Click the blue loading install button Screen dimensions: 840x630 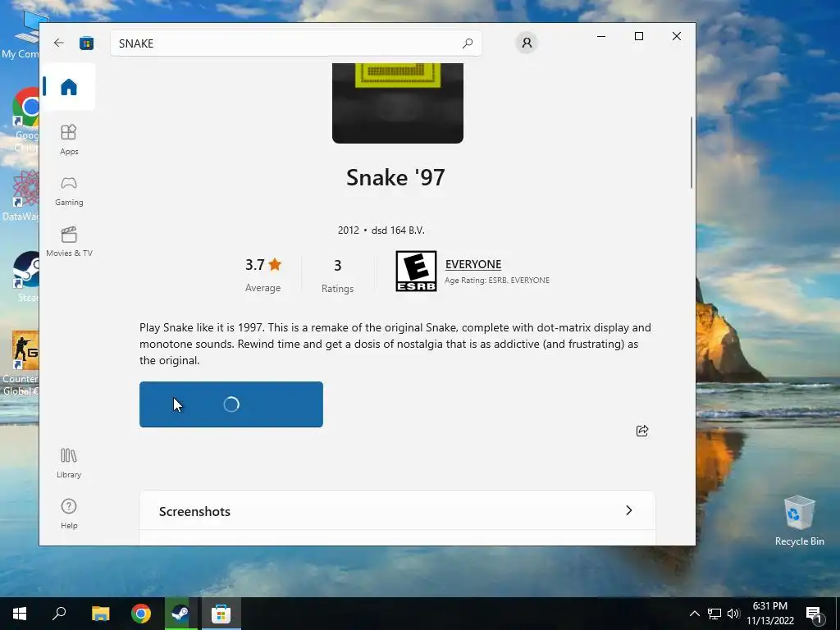tap(231, 404)
